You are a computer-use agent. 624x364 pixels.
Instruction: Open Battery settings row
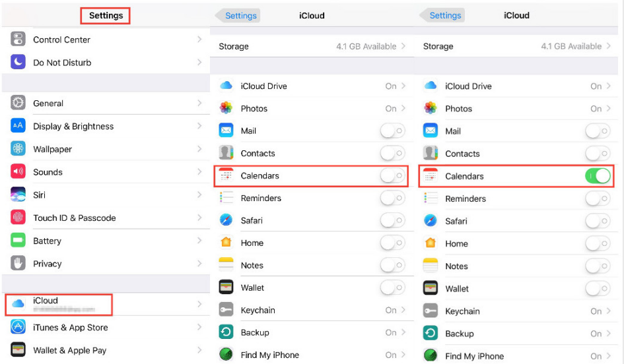pos(106,241)
